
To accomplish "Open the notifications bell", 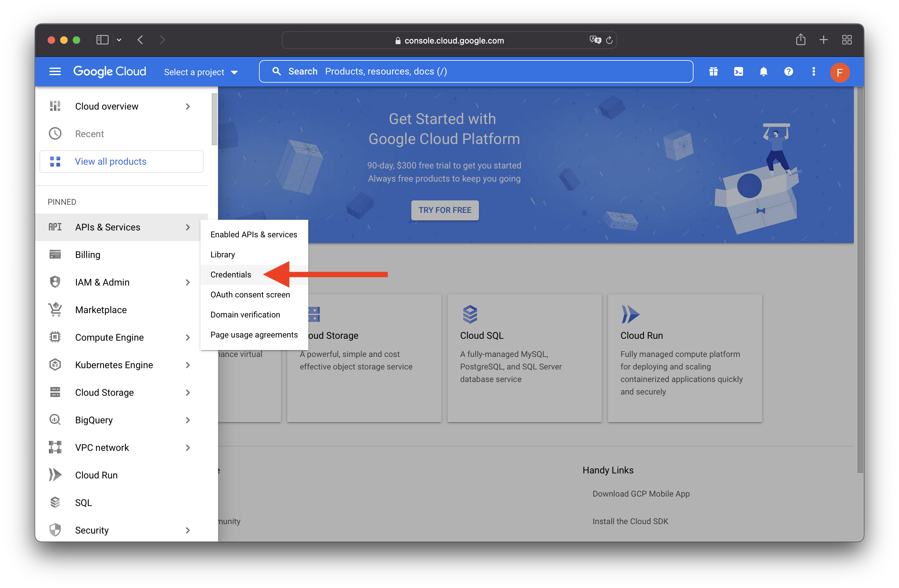I will pos(763,72).
